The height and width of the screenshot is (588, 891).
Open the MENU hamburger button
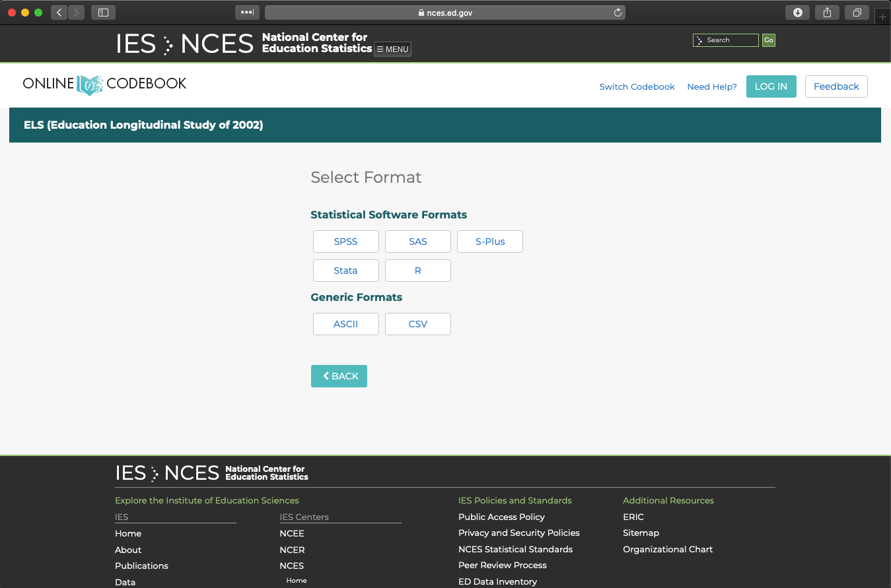point(392,49)
